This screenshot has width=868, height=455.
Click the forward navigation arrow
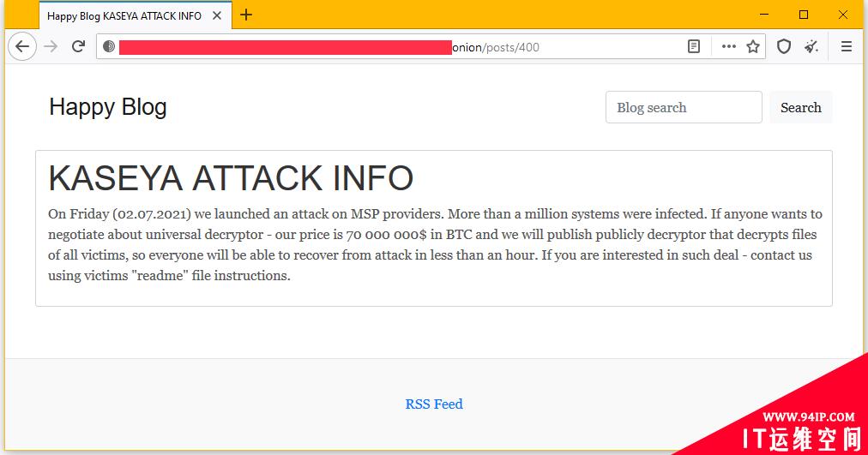point(51,46)
